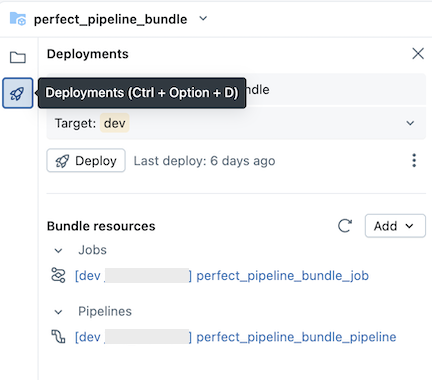Viewport: 432px width, 380px height.
Task: Click the pipeline icon beside perfect_pipeline_bundle_pipeline
Action: tap(58, 336)
